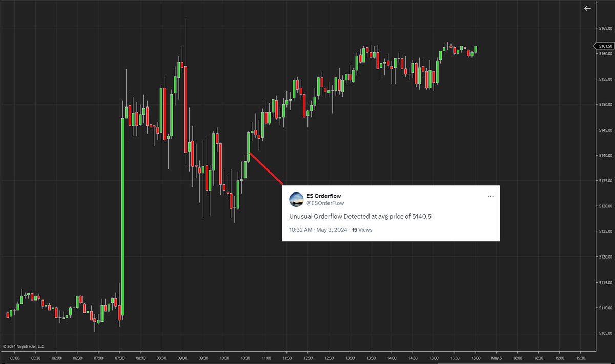Open the tweet's three-dot more options menu
This screenshot has width=615, height=364.
[x=490, y=196]
